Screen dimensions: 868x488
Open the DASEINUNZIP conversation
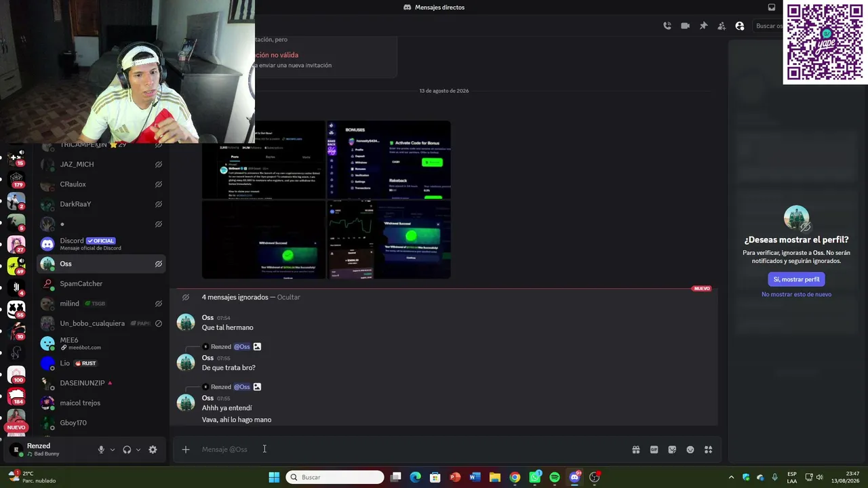pyautogui.click(x=101, y=383)
